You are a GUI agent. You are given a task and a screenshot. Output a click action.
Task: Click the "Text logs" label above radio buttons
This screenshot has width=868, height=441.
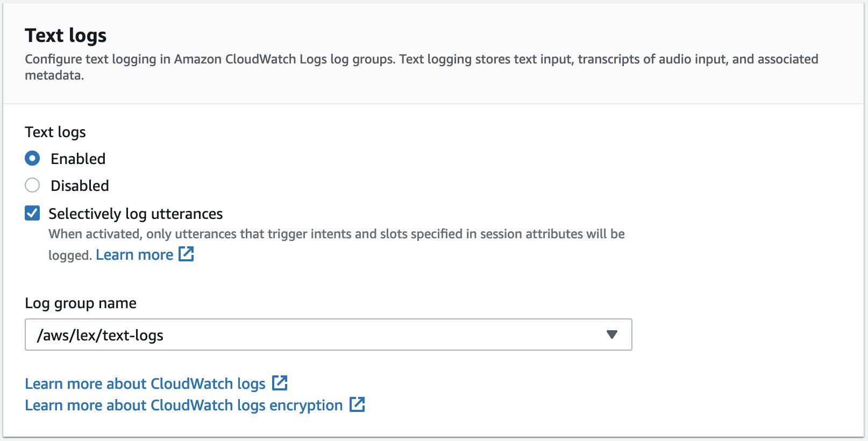click(x=55, y=132)
